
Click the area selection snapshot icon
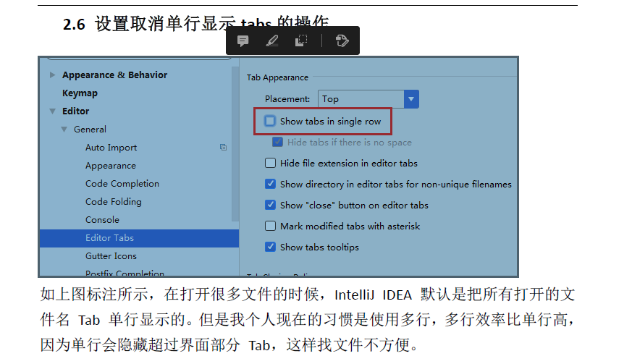301,41
